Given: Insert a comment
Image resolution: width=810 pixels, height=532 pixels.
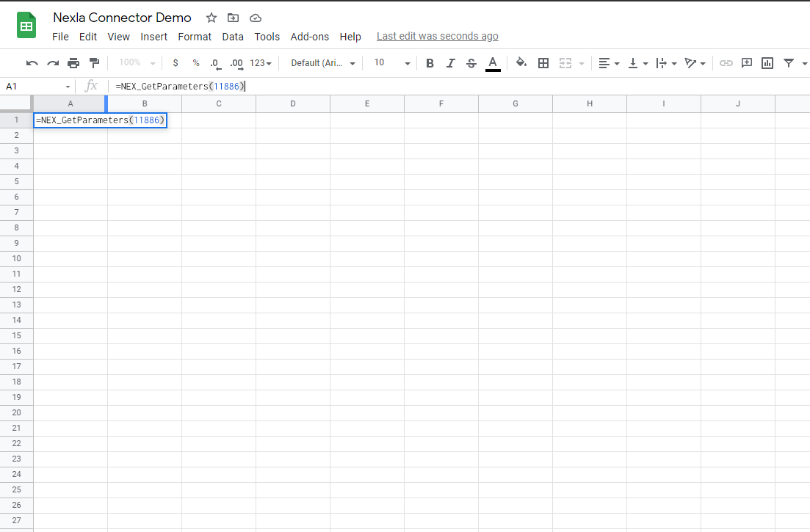Looking at the screenshot, I should coord(746,63).
